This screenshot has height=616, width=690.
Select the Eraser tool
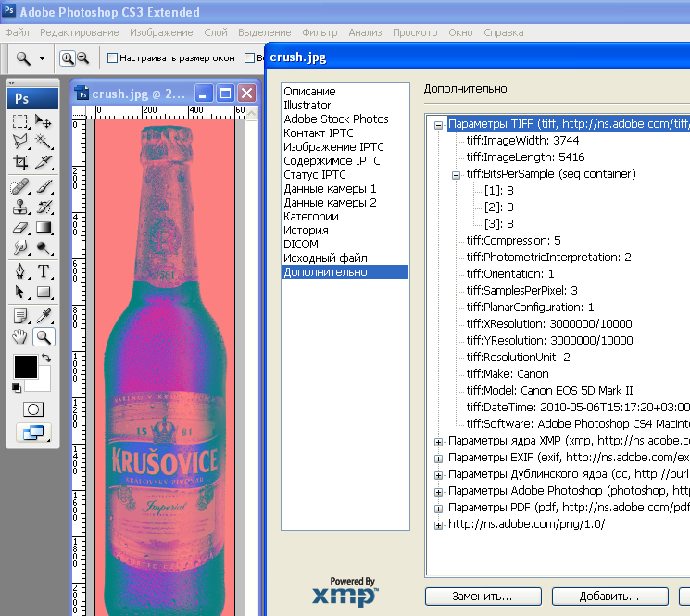pyautogui.click(x=19, y=227)
